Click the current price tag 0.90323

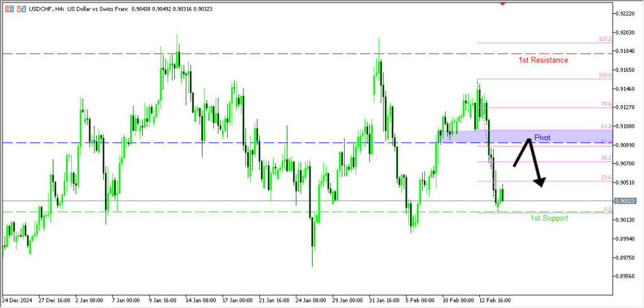[625, 201]
